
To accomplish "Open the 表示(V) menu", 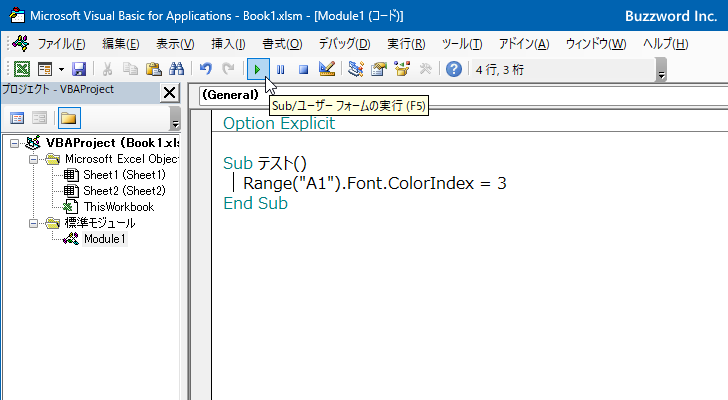I will pos(175,44).
